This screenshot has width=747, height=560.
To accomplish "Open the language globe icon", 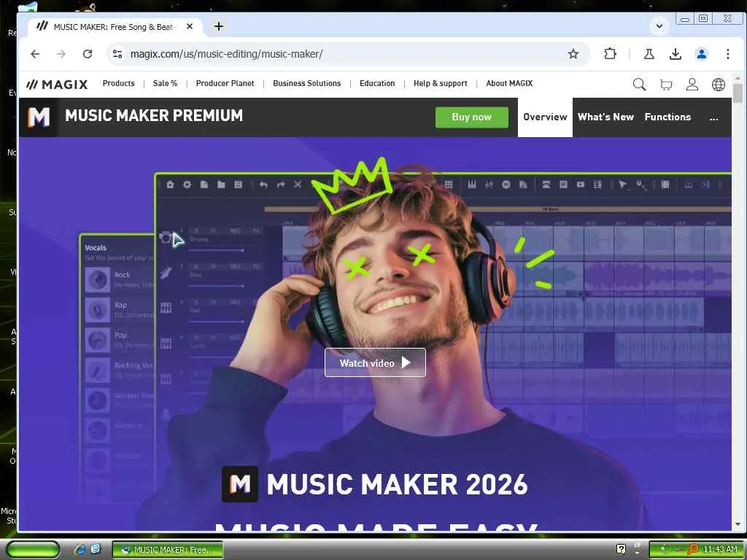I will click(718, 85).
